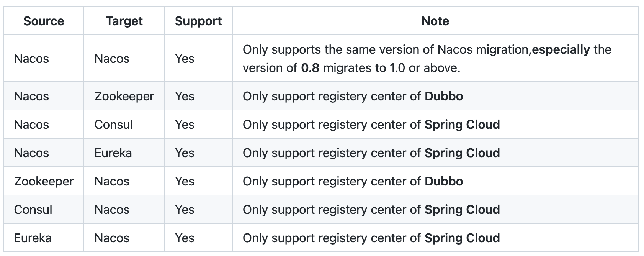Click the bold word "especially" in first note
The height and width of the screenshot is (256, 644).
[x=561, y=49]
